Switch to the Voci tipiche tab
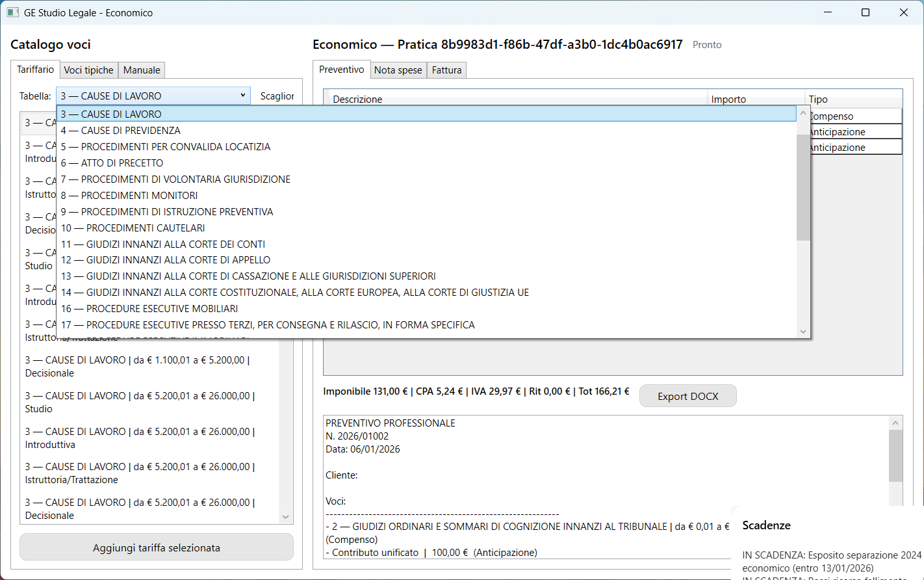 88,70
